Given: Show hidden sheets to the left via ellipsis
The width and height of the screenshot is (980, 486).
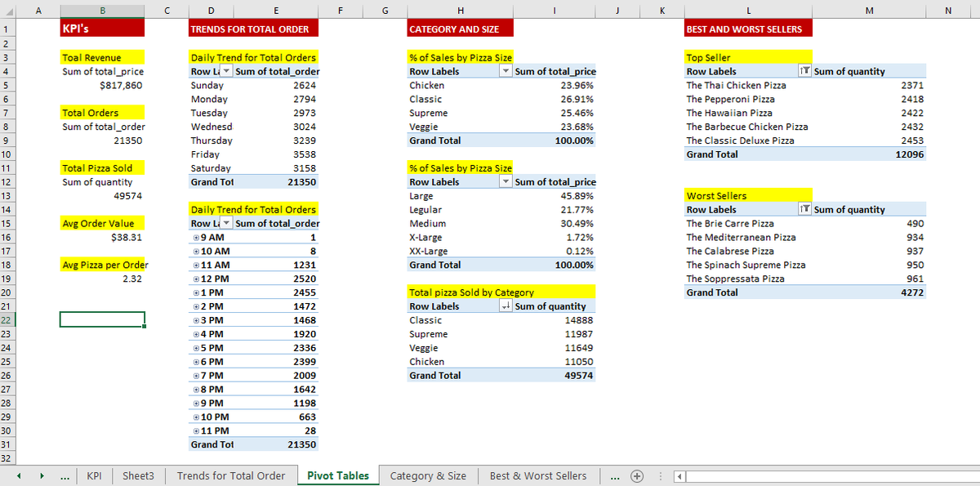Looking at the screenshot, I should point(65,476).
